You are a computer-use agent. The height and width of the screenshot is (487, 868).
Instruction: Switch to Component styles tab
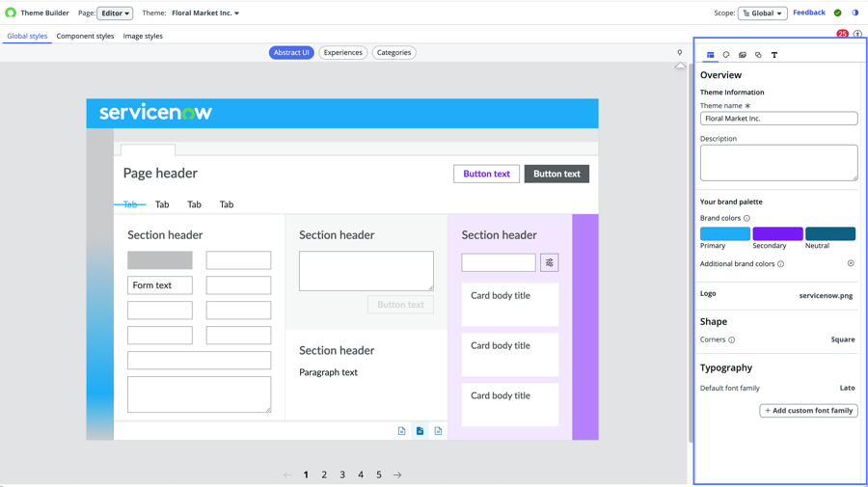(x=85, y=36)
